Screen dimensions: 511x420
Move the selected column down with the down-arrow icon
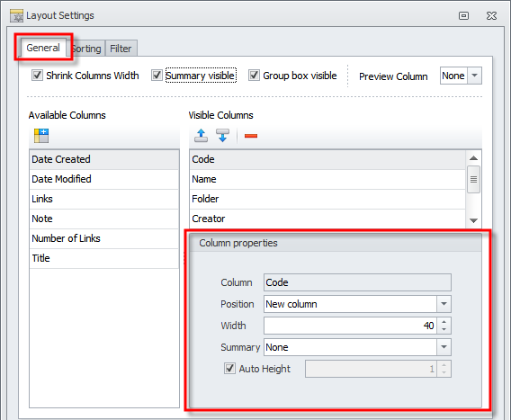coord(222,136)
